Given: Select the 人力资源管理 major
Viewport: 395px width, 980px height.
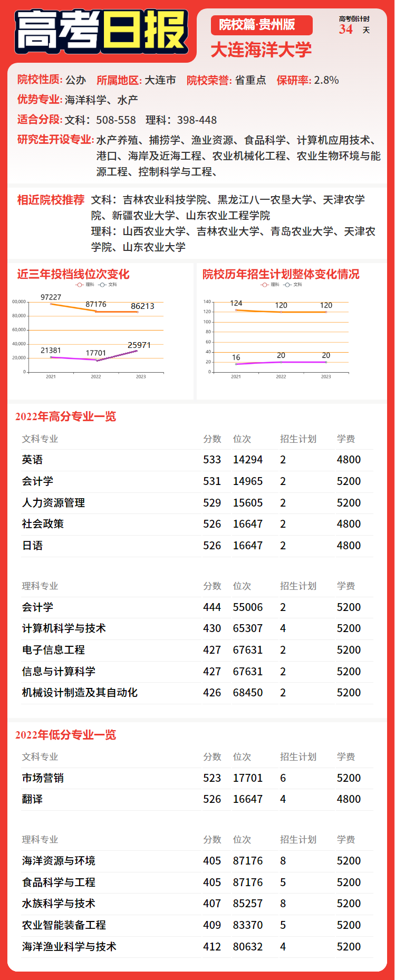Looking at the screenshot, I should point(53,503).
